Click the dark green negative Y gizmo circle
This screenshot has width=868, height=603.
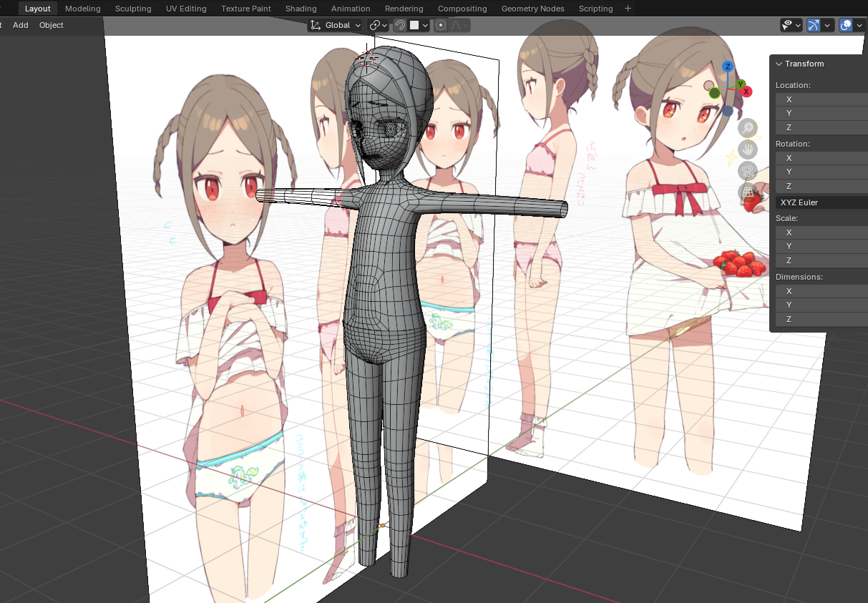click(x=714, y=93)
